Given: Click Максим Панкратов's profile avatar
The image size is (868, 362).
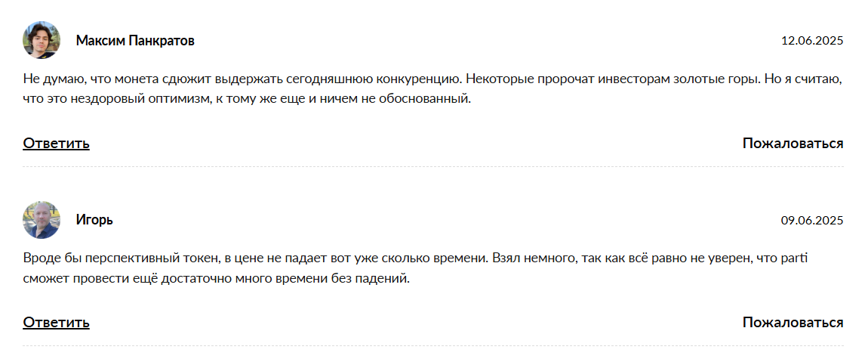Looking at the screenshot, I should pyautogui.click(x=41, y=40).
